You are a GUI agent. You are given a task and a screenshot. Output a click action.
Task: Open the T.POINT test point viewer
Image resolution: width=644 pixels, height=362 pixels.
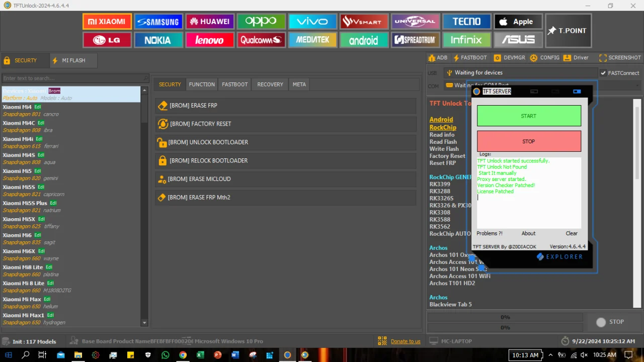tap(568, 31)
